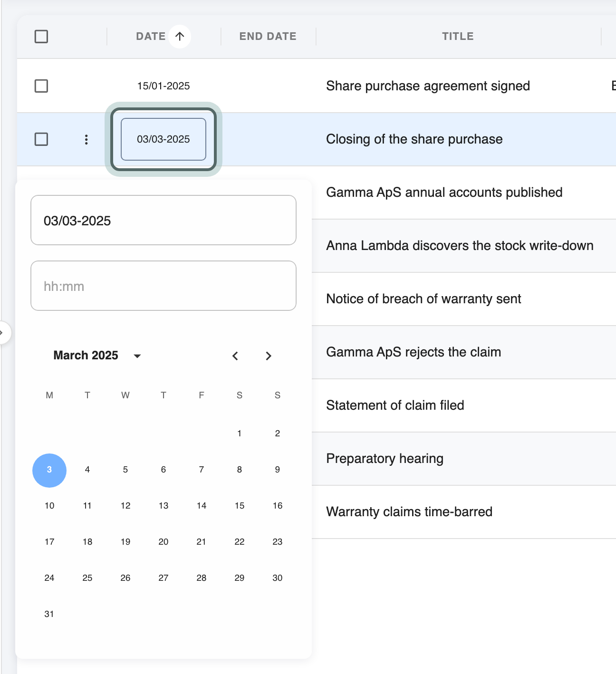Click the 03/03-2025 date cell editor
This screenshot has height=674, width=616.
164,139
